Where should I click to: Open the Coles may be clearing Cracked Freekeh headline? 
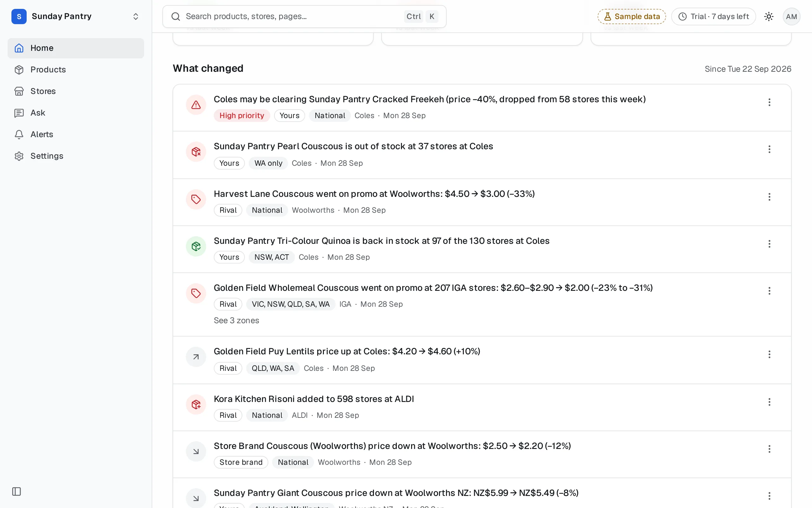pos(429,99)
